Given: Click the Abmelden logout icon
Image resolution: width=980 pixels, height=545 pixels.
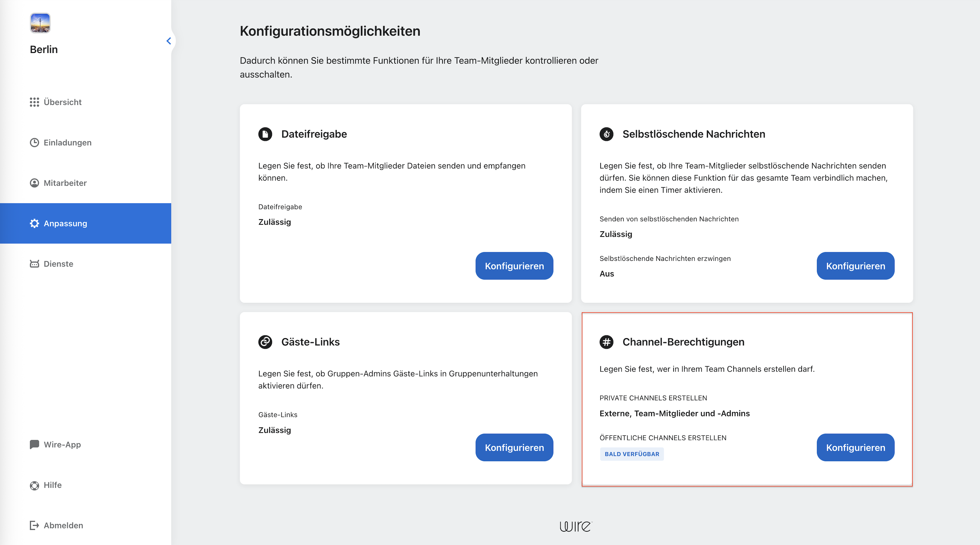Looking at the screenshot, I should [x=34, y=526].
